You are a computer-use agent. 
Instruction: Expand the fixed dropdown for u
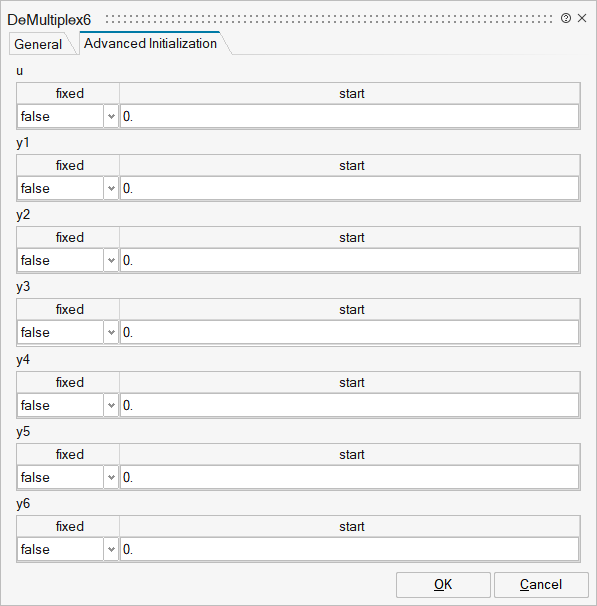tap(111, 116)
